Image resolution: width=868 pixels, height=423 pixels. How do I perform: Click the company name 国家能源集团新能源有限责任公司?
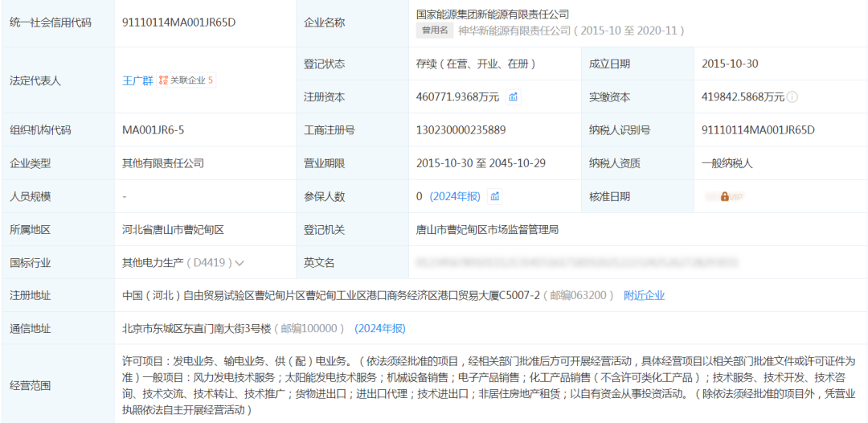pos(493,14)
